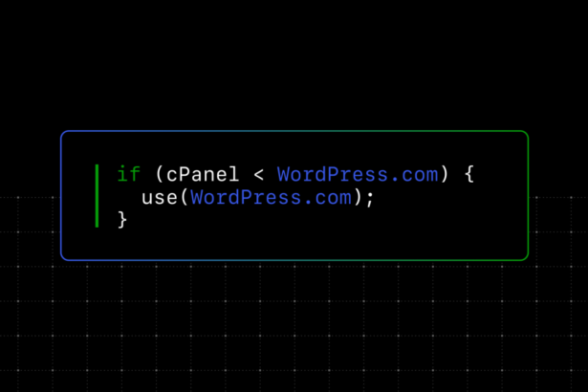
Task: Select the cPanel text in the condition
Action: 203,174
